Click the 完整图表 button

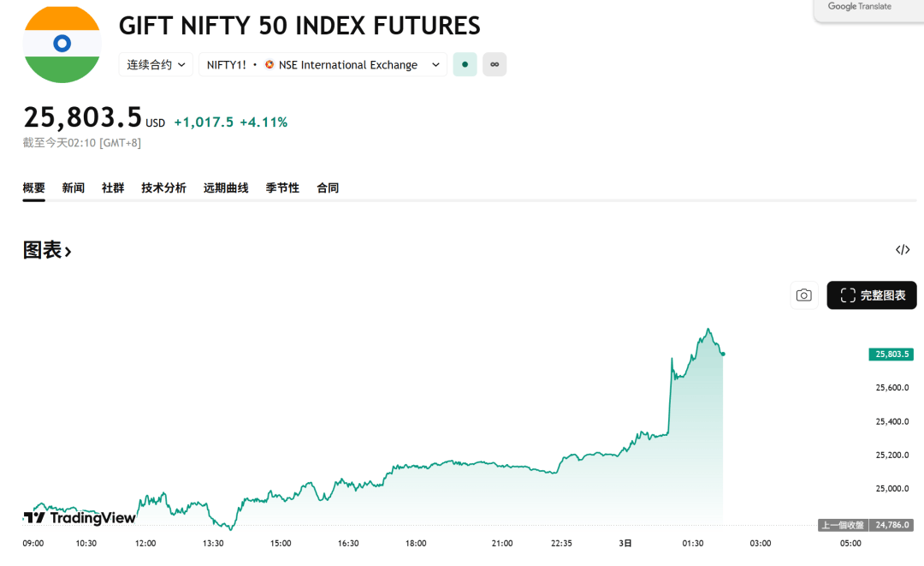click(872, 295)
